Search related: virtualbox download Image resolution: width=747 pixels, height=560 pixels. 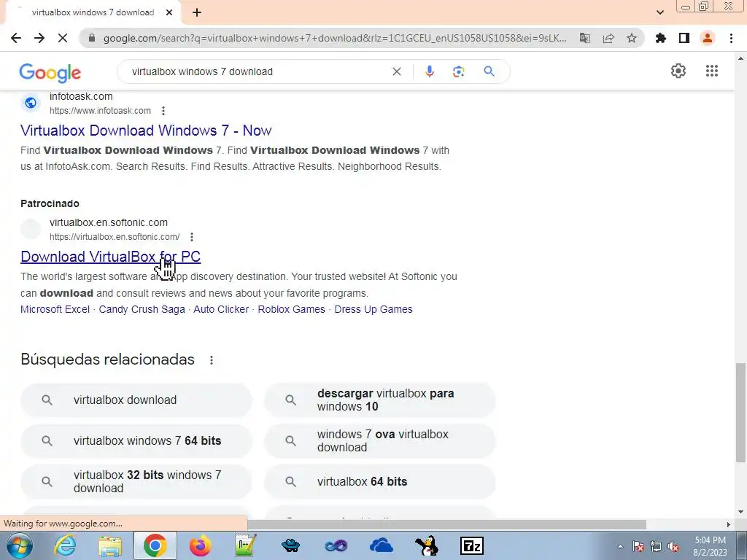coord(136,400)
